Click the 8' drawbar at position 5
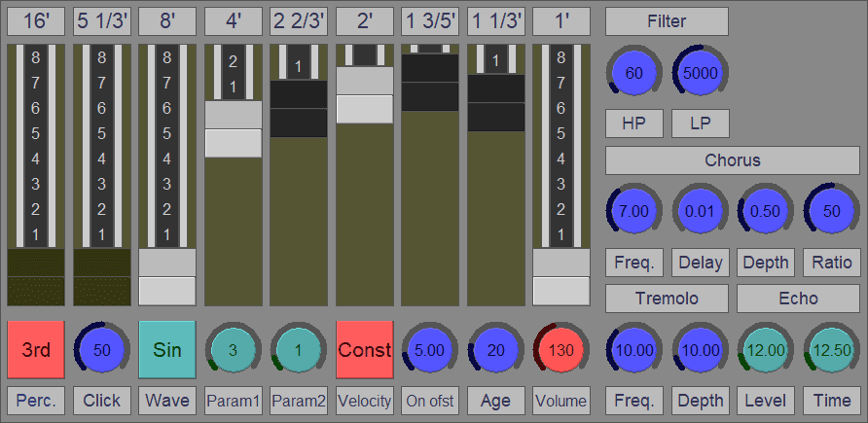Screen dimensions: 868x423 [x=167, y=133]
